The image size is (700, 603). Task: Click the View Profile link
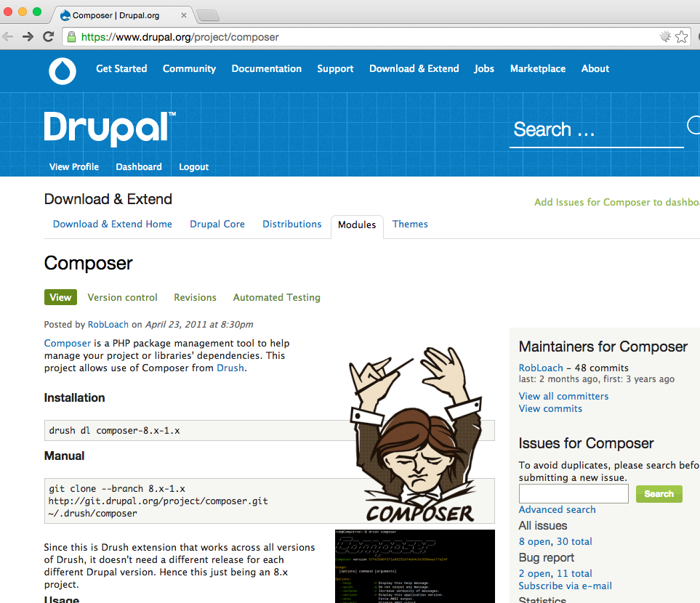pyautogui.click(x=74, y=167)
